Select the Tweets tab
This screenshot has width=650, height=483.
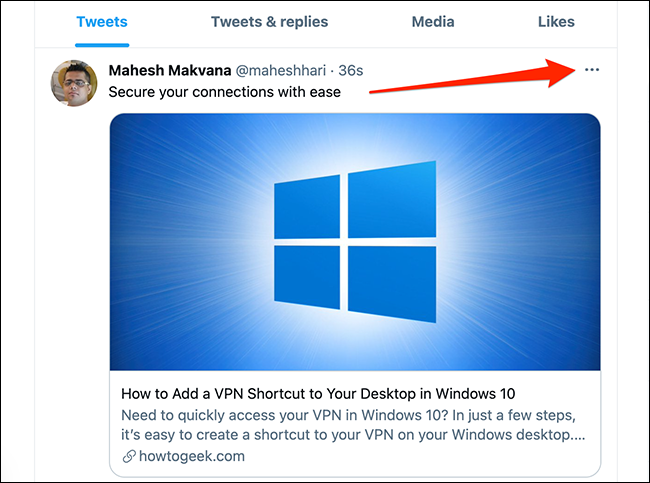coord(100,21)
